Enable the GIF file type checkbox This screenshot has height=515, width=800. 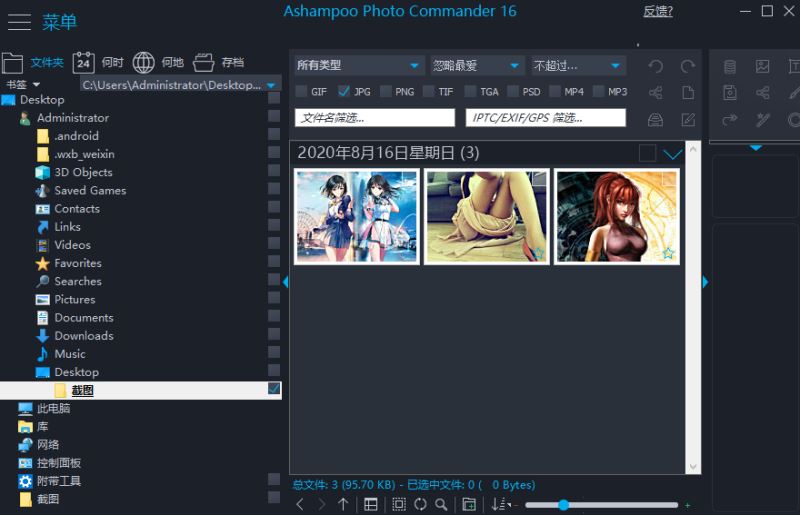pyautogui.click(x=302, y=91)
